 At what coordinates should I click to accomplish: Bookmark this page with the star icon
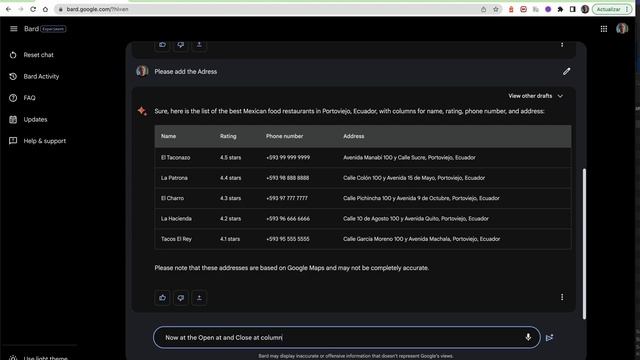point(496,9)
